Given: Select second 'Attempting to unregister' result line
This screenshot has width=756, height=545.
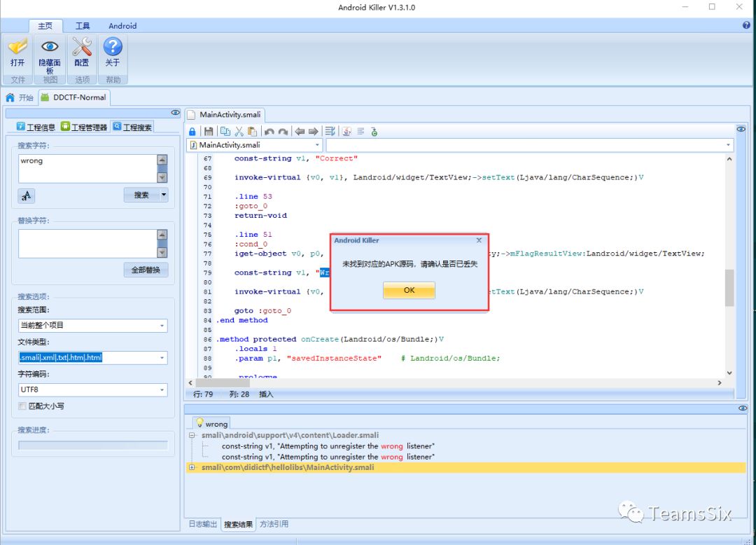Looking at the screenshot, I should [328, 457].
